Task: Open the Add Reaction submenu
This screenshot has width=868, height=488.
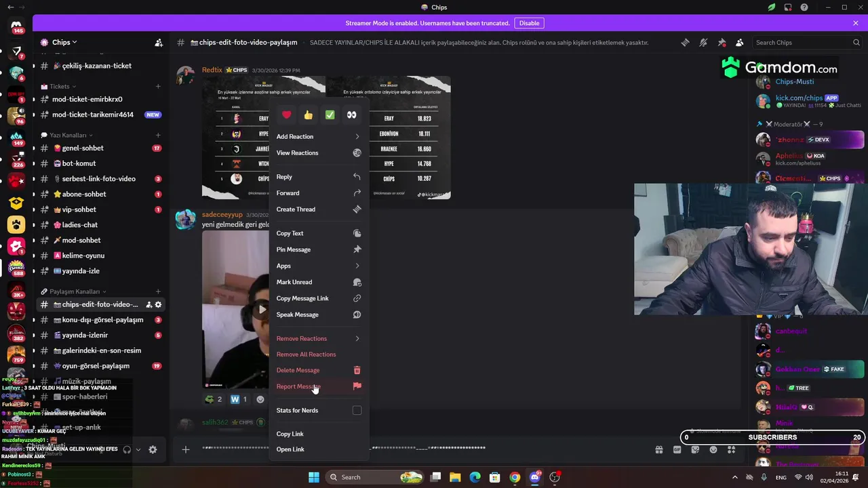Action: coord(319,136)
